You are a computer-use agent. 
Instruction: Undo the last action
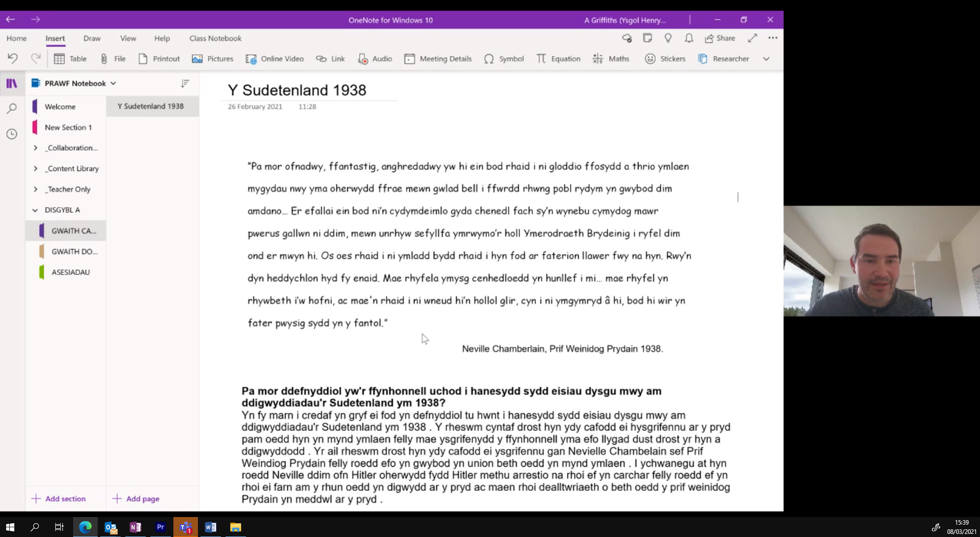tap(13, 58)
